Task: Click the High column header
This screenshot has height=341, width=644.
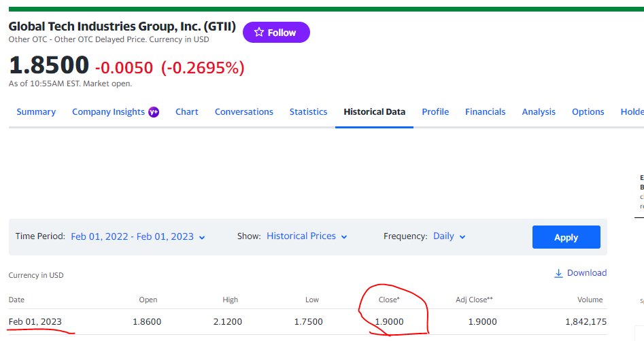Action: (x=230, y=300)
